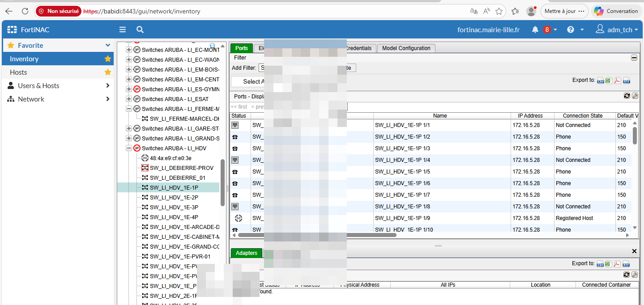Switch to the Adapters tab

click(x=247, y=253)
